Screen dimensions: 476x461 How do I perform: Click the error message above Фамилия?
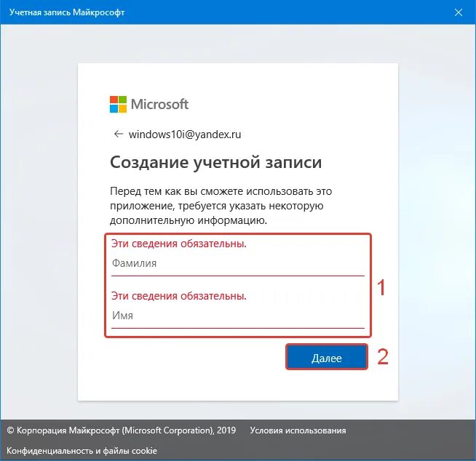coord(179,244)
